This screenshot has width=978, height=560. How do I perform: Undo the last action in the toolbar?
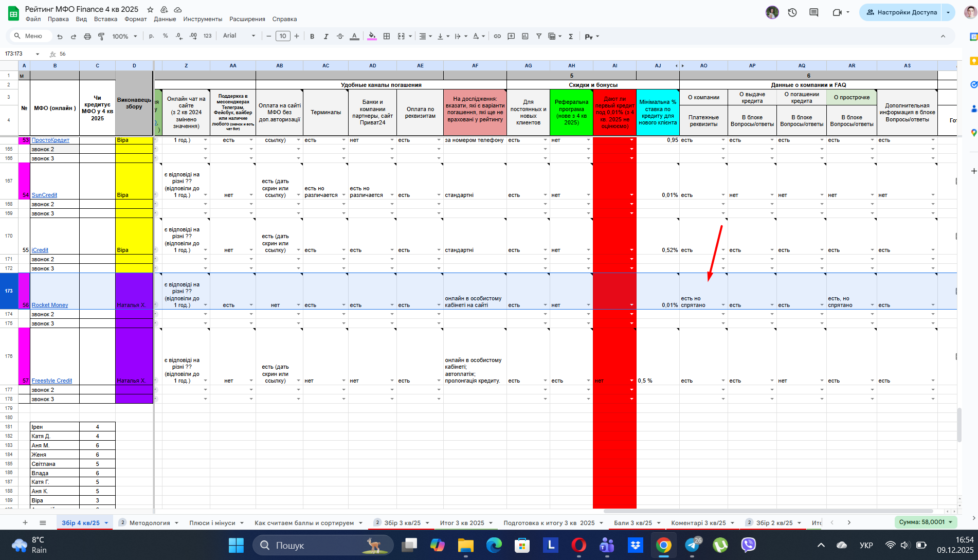(60, 37)
